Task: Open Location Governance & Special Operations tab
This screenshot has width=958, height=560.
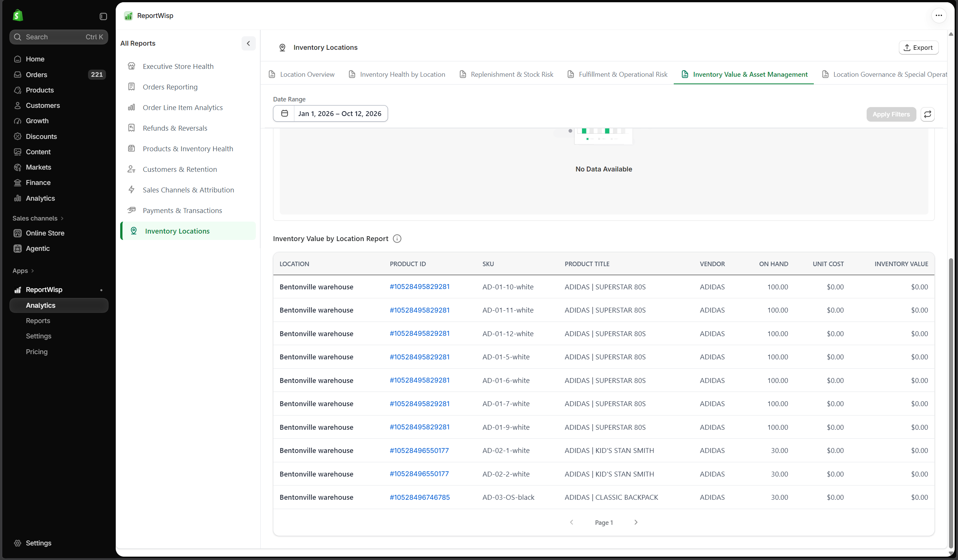Action: 884,74
